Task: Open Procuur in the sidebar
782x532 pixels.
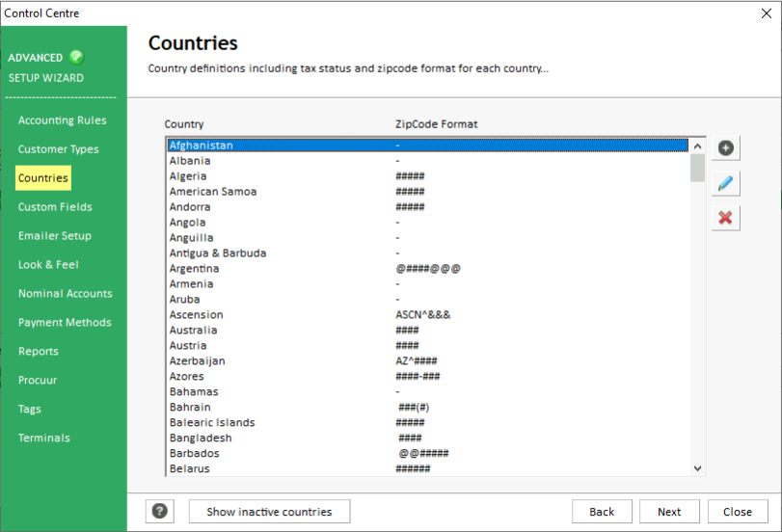Action: pos(38,381)
